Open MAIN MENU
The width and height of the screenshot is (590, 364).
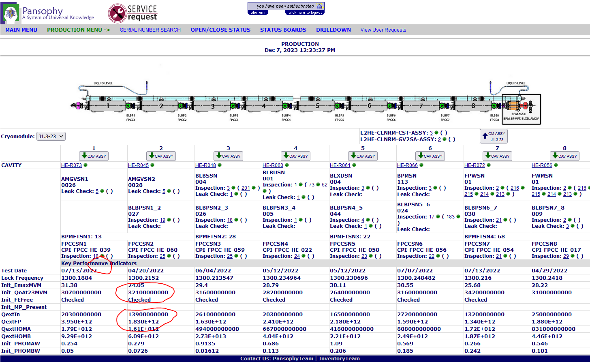[21, 30]
